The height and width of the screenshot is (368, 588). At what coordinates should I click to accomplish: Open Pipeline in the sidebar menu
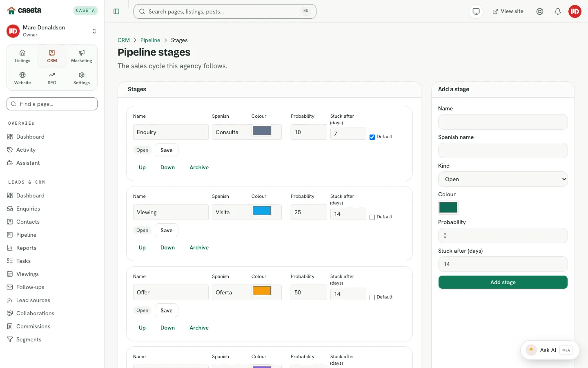[x=52, y=235]
